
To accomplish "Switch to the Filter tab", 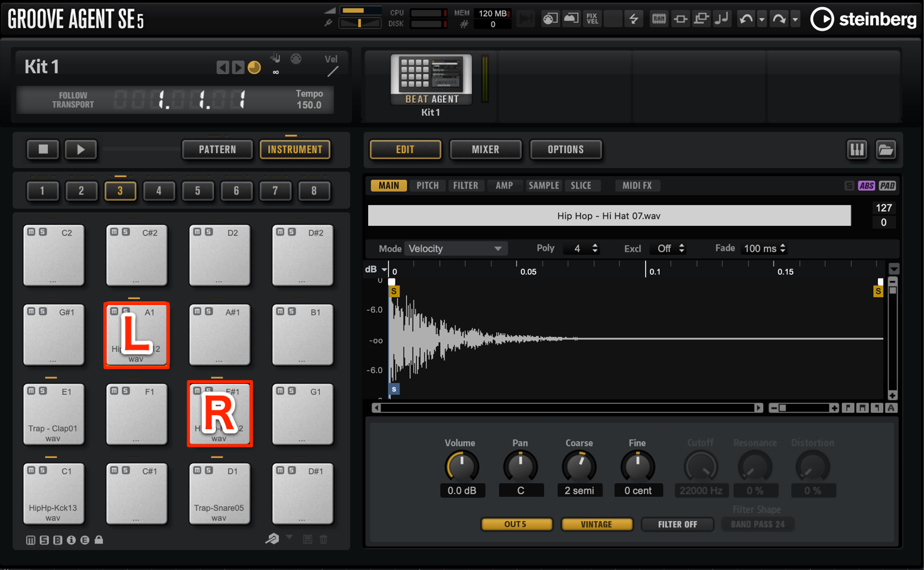I will click(x=466, y=186).
